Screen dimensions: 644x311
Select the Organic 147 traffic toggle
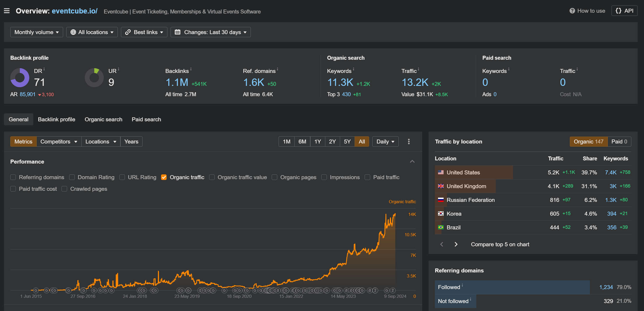pos(589,142)
